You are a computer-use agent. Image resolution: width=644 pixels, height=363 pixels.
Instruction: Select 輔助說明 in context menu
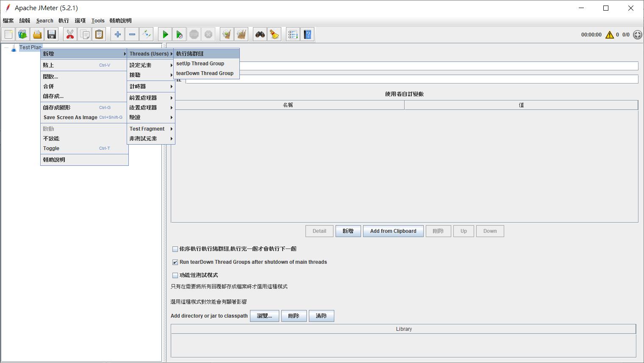coord(84,160)
